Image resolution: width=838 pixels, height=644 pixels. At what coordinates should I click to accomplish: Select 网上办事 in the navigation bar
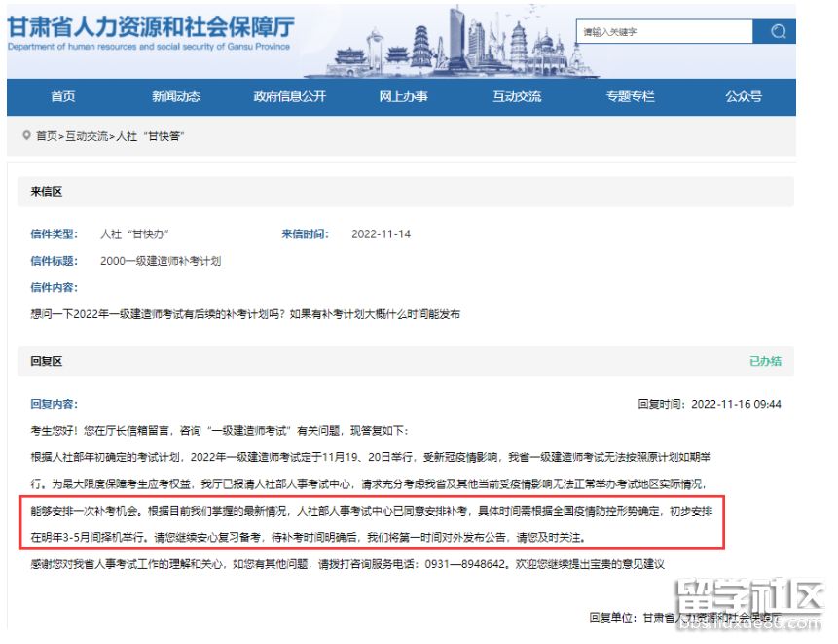(x=403, y=97)
